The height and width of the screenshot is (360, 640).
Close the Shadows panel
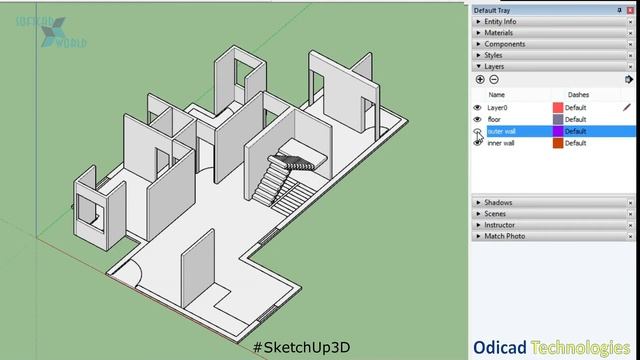630,202
